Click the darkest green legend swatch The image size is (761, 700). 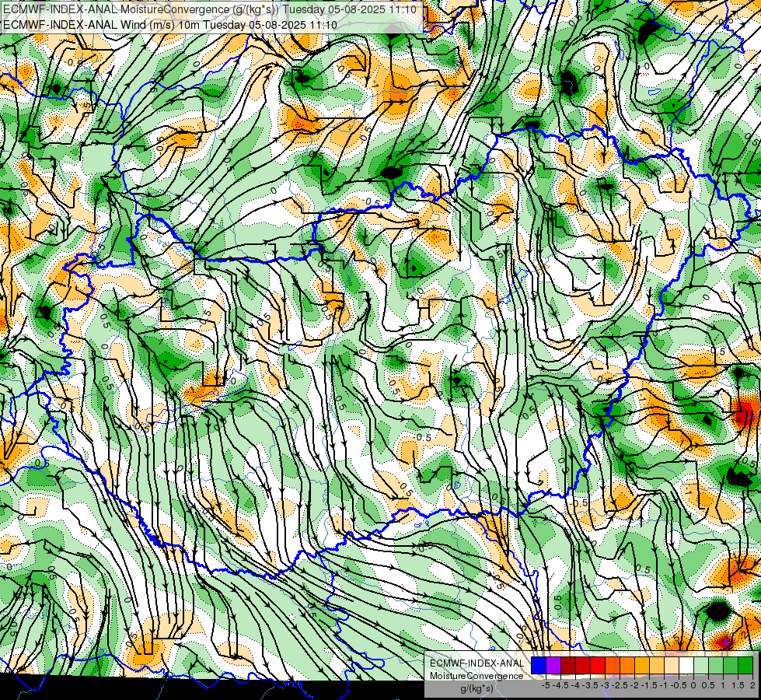(x=745, y=666)
